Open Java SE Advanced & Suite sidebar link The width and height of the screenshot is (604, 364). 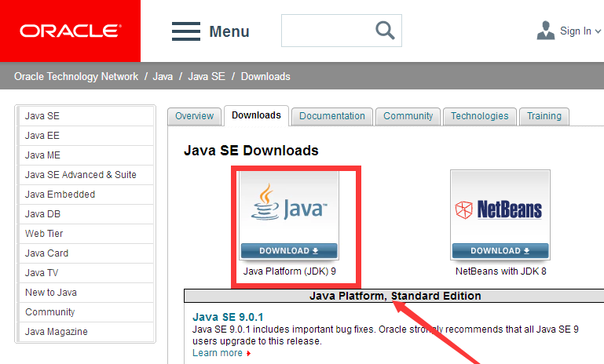[x=86, y=175]
